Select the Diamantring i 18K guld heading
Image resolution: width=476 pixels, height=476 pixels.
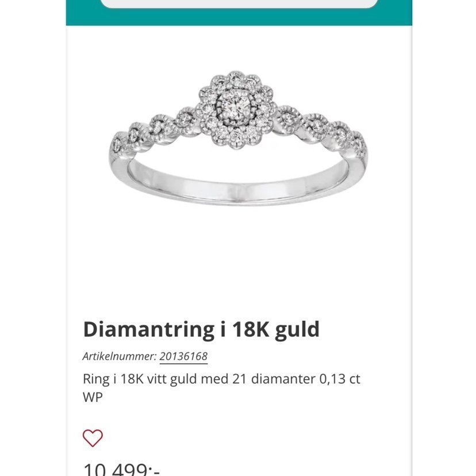coord(201,329)
